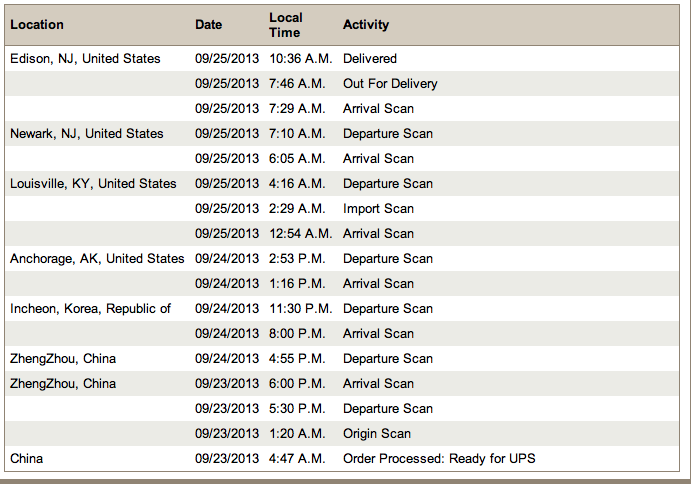Select the Out For Delivery activity

pos(390,84)
